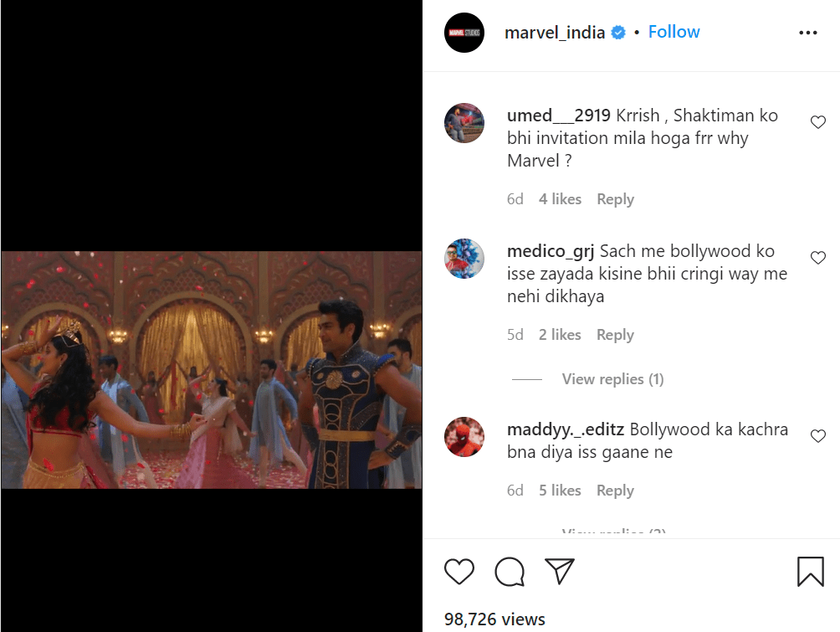Play the dance scene video
The image size is (840, 632).
(211, 369)
